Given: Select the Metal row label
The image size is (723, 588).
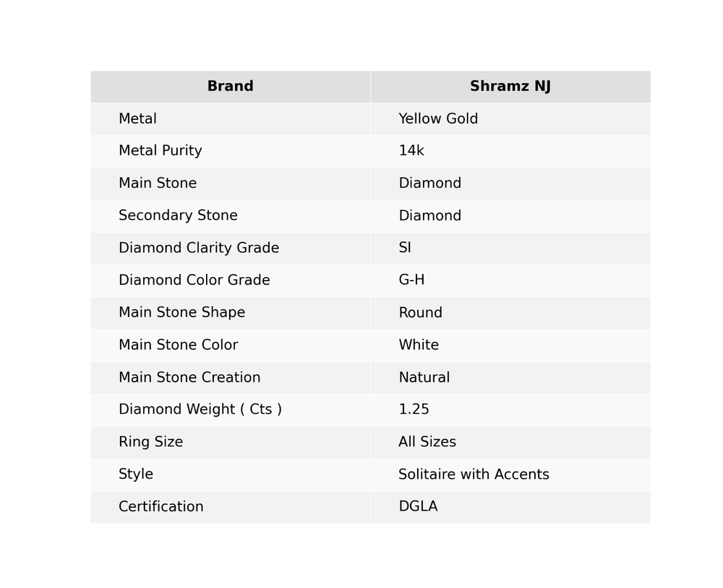Looking at the screenshot, I should tap(137, 119).
